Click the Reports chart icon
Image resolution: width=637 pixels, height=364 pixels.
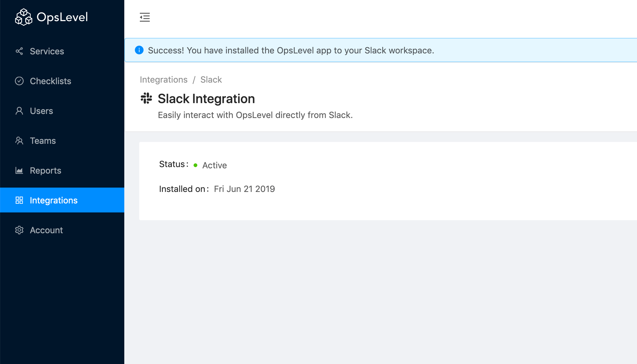(19, 170)
